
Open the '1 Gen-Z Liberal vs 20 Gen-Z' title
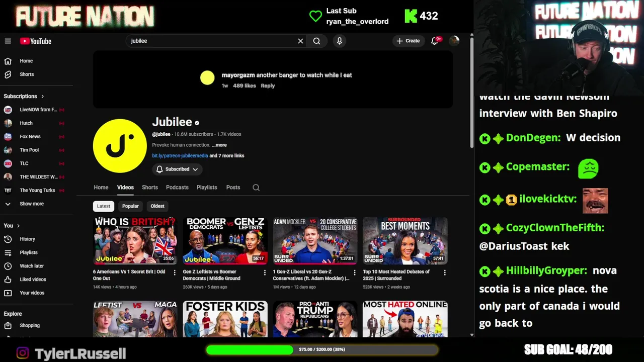pos(311,275)
